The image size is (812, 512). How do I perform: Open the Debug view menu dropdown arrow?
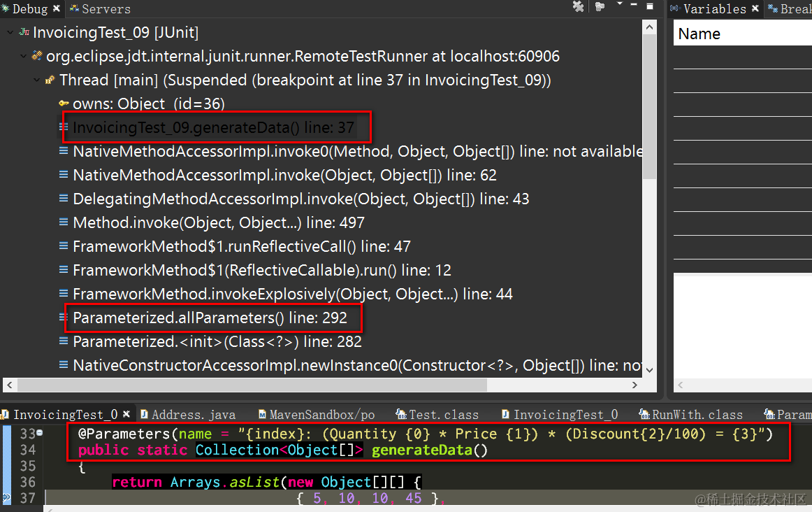pyautogui.click(x=620, y=4)
